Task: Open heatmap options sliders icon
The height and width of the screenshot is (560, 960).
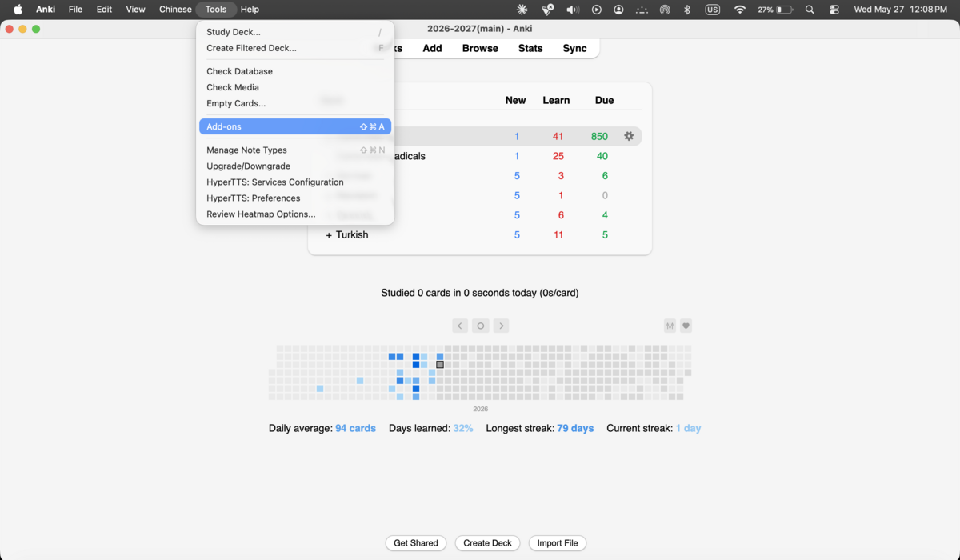Action: pyautogui.click(x=670, y=326)
